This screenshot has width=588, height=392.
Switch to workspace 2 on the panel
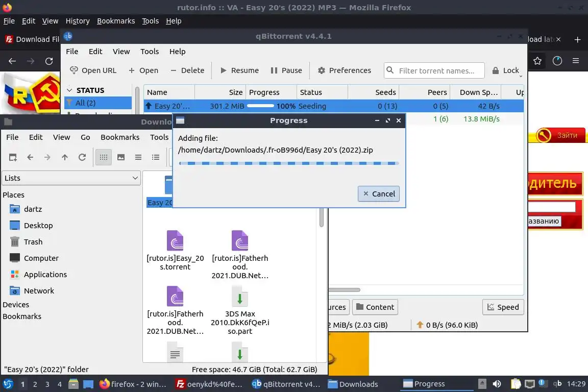point(35,384)
